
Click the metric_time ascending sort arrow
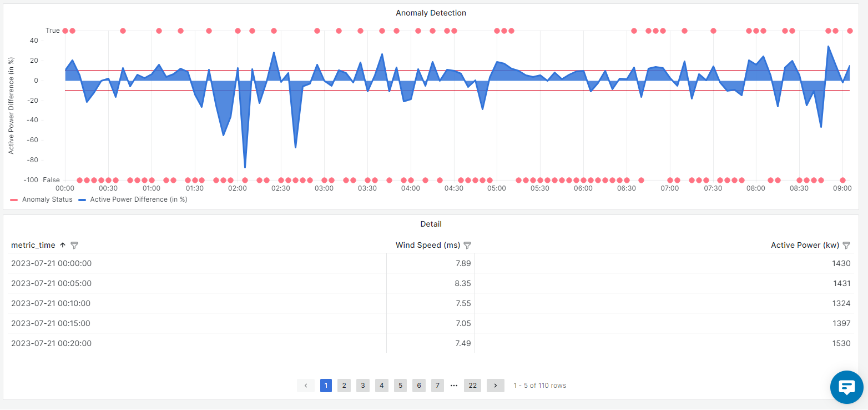[x=63, y=245]
